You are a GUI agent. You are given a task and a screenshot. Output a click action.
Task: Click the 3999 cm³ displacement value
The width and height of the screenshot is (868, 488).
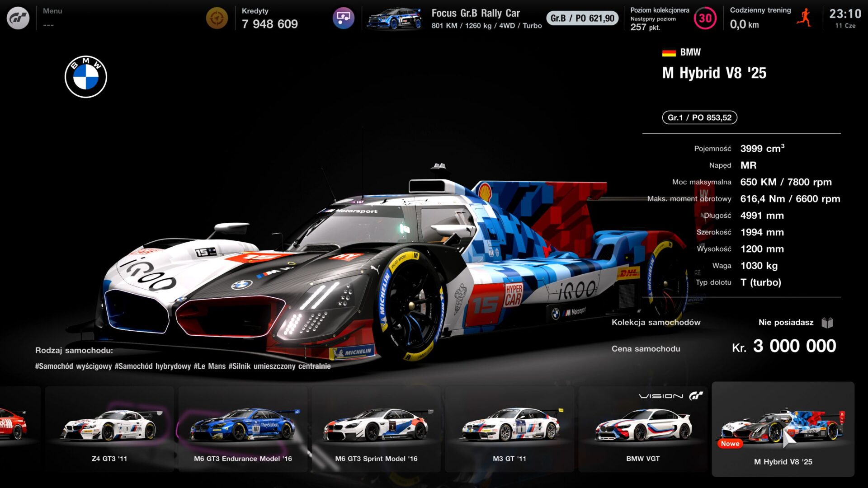[762, 148]
